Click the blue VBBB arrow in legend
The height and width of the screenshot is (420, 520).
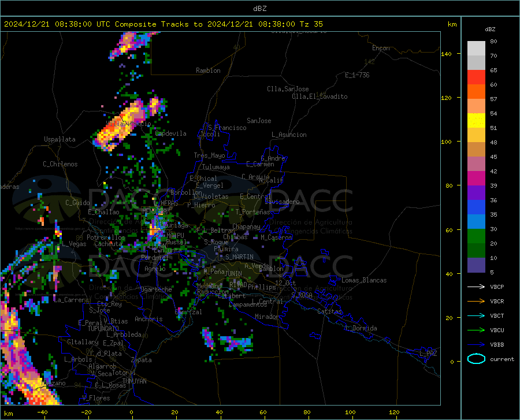(476, 344)
